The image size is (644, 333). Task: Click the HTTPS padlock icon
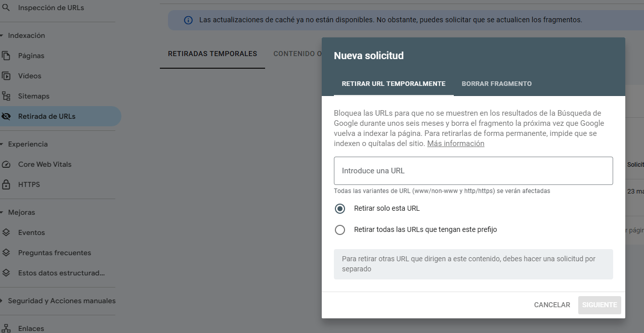(x=9, y=184)
